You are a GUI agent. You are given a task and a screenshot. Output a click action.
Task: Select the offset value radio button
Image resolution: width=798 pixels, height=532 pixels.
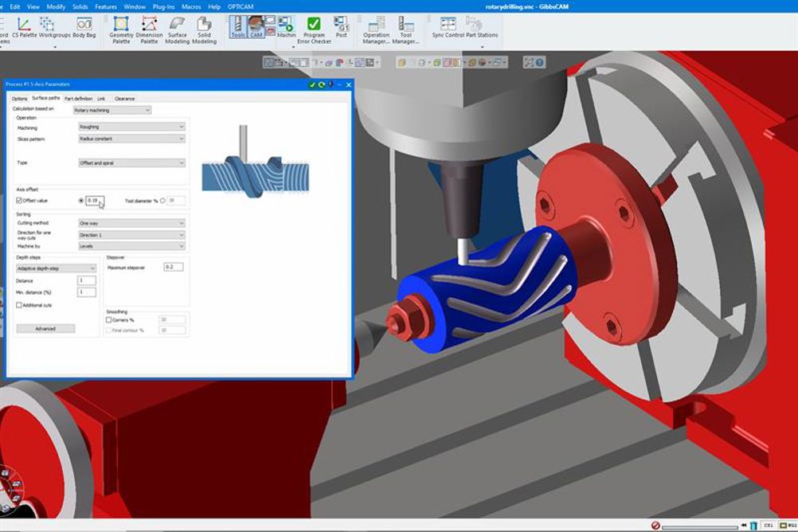pyautogui.click(x=81, y=201)
